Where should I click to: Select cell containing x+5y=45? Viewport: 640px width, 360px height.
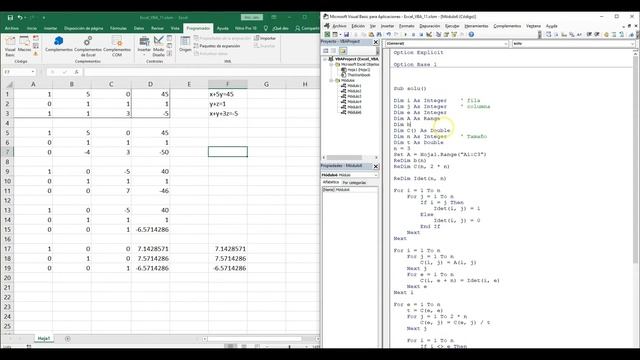coord(228,94)
